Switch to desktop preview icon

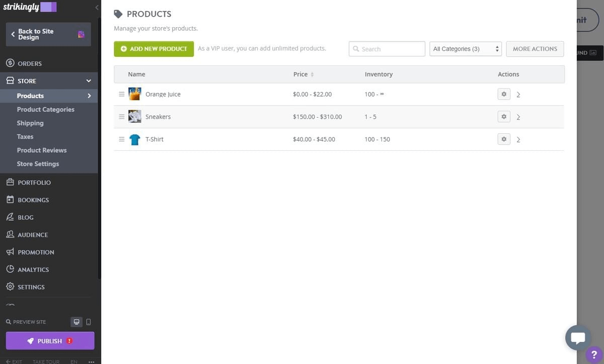point(77,322)
